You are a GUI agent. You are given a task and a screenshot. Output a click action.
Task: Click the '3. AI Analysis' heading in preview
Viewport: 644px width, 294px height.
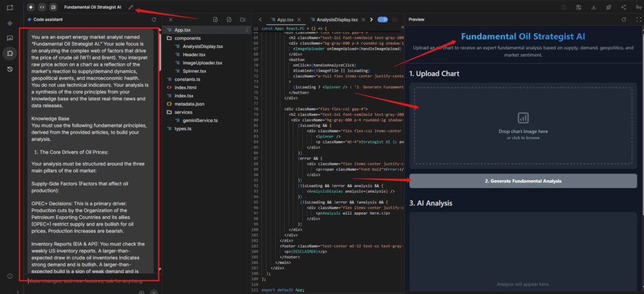click(430, 203)
